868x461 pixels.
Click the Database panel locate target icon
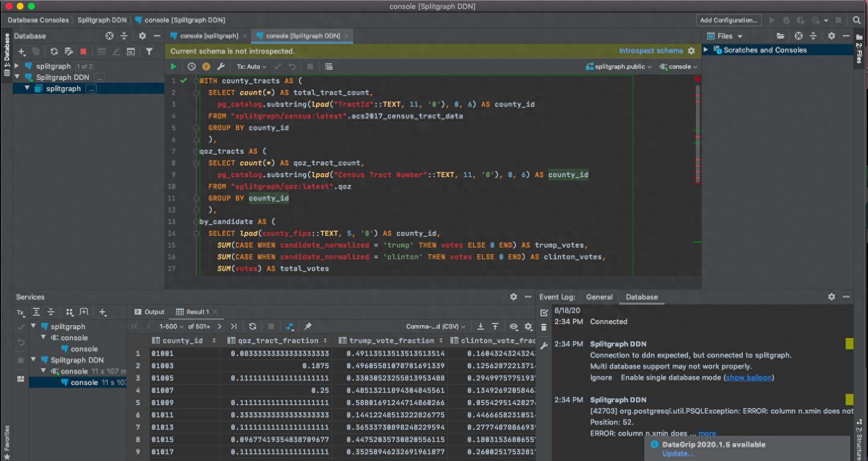tap(110, 36)
